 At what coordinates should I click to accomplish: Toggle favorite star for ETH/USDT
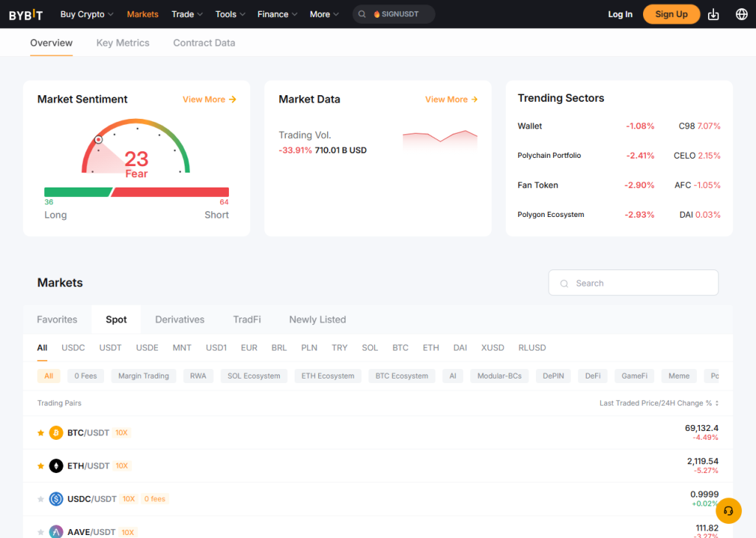pyautogui.click(x=41, y=466)
